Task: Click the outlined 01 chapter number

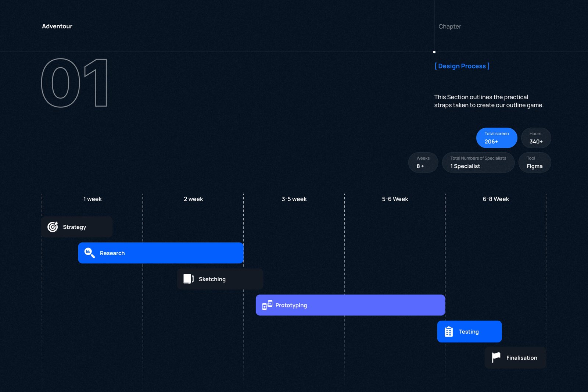Action: coord(74,83)
